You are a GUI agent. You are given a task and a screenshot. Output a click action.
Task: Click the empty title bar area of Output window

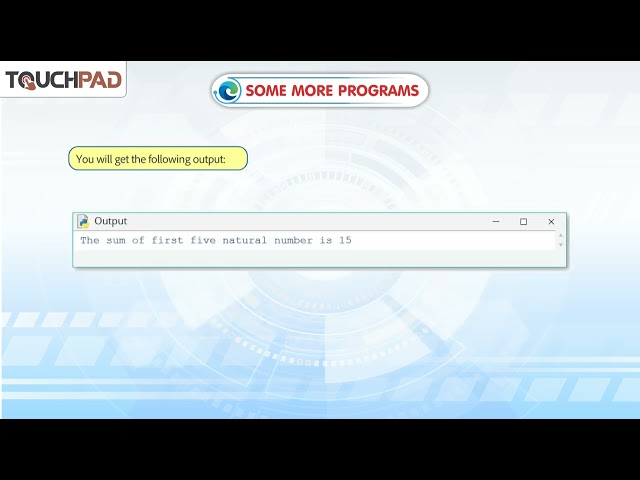tap(306, 221)
